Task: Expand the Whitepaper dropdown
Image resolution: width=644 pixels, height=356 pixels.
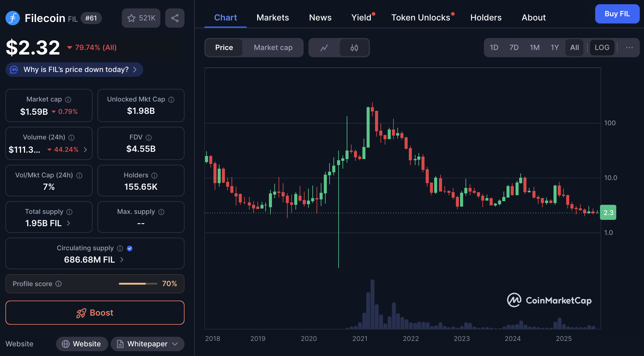Action: pos(175,344)
